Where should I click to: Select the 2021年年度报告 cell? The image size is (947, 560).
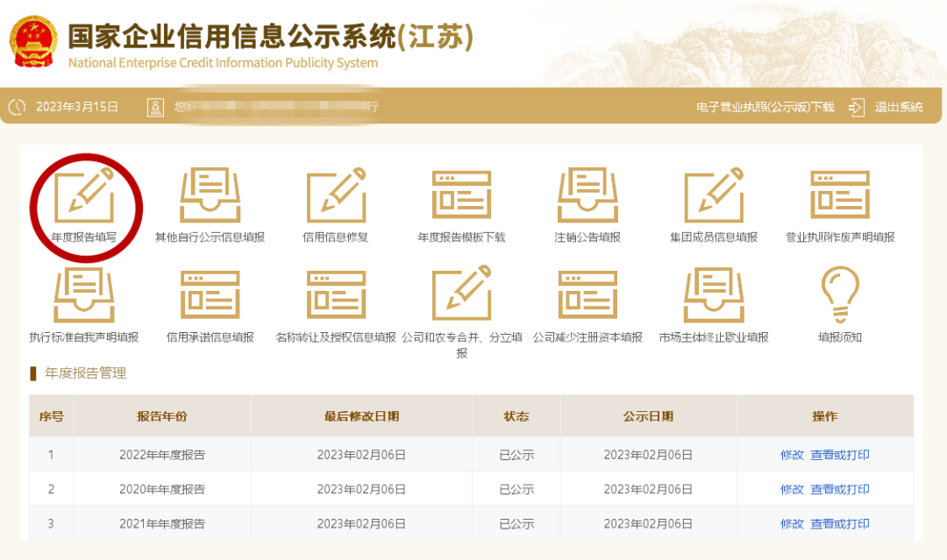[162, 524]
